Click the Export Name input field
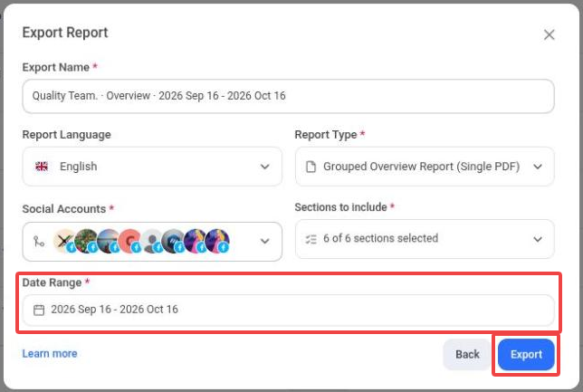 coord(288,96)
